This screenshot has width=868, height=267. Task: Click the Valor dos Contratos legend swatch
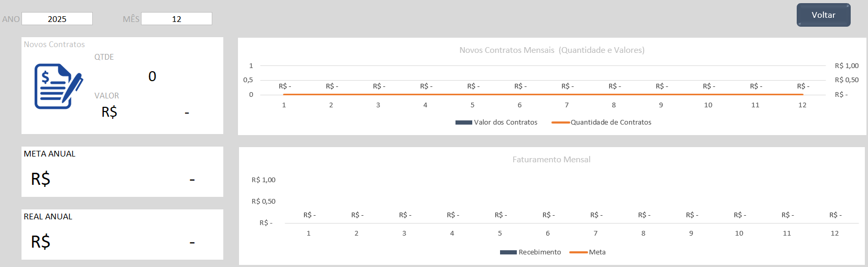click(x=464, y=123)
